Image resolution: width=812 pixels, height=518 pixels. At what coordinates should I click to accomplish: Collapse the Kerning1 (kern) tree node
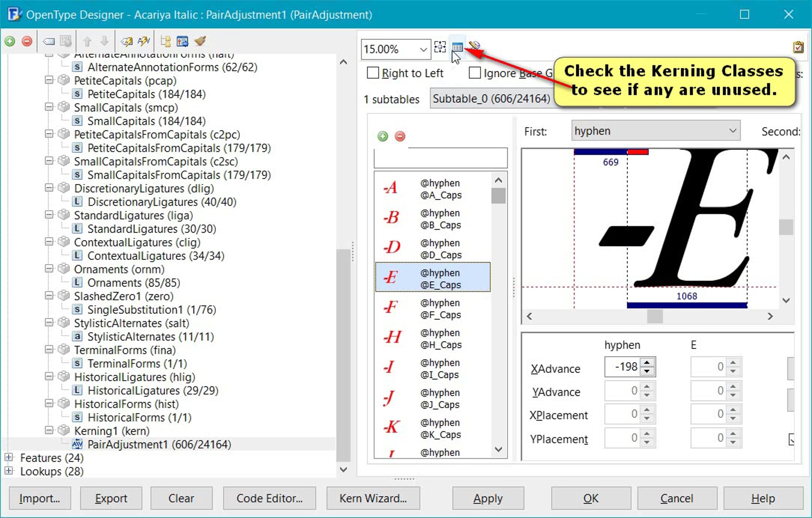tap(49, 430)
